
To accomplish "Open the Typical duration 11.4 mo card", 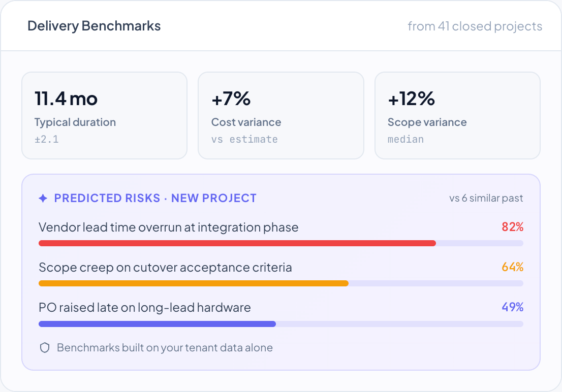I will [104, 115].
